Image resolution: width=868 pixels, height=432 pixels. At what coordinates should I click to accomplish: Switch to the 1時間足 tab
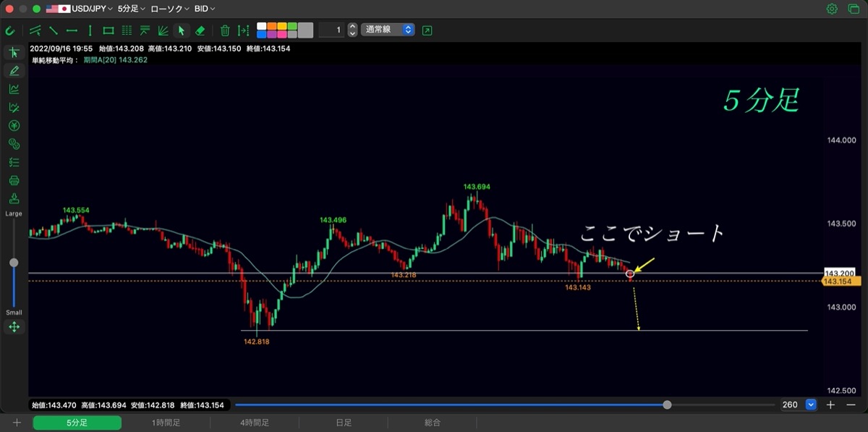[x=166, y=423]
